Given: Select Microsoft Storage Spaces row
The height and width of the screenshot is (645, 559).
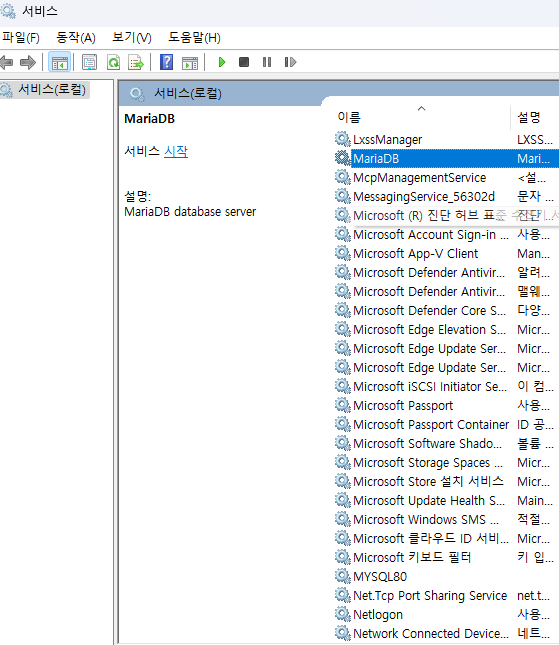Looking at the screenshot, I should (446, 462).
